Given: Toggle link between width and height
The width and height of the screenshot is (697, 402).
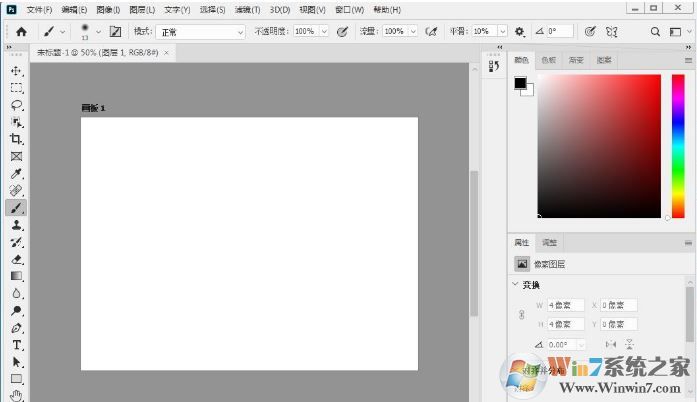Looking at the screenshot, I should (520, 314).
